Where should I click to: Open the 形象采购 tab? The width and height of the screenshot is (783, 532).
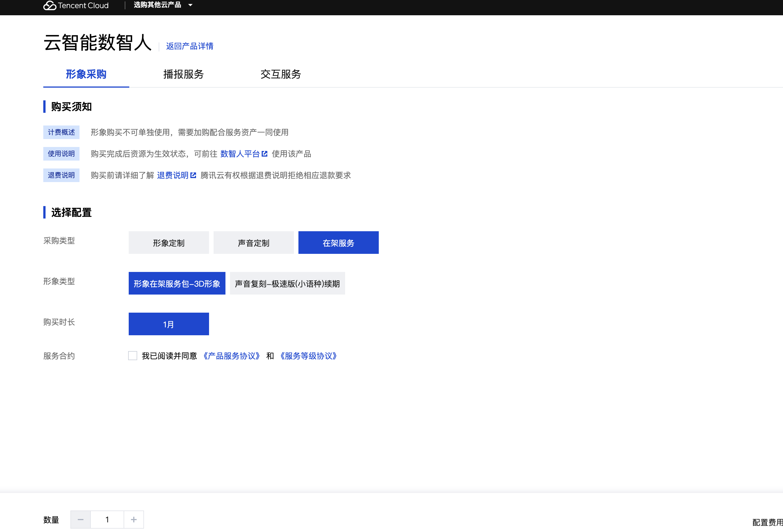pos(86,74)
